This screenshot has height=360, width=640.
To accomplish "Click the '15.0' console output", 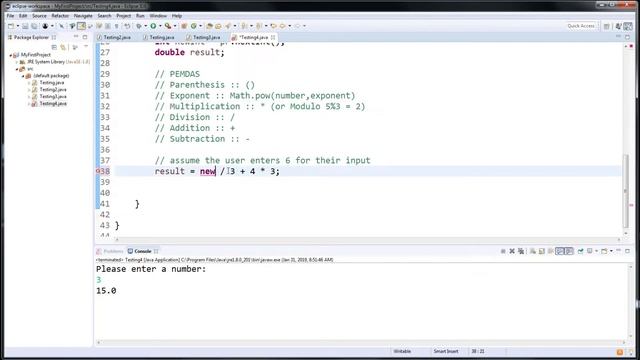I will pyautogui.click(x=106, y=291).
